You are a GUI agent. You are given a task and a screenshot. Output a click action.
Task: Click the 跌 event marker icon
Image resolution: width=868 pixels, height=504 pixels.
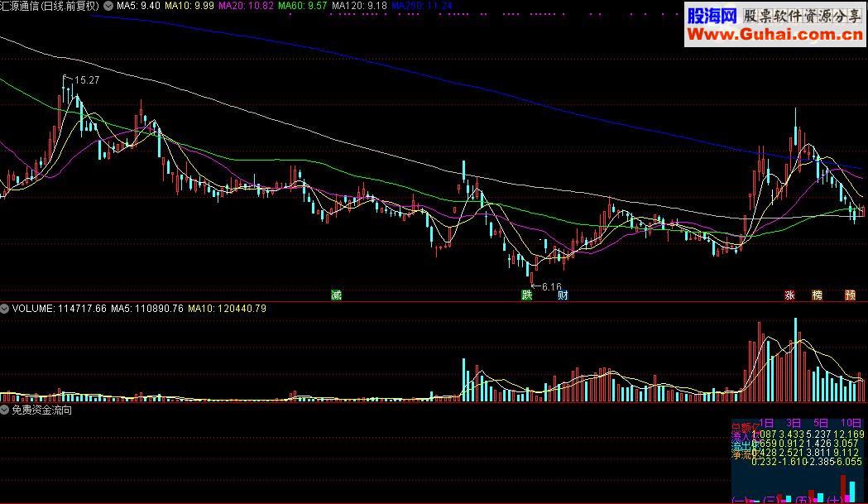pyautogui.click(x=526, y=295)
